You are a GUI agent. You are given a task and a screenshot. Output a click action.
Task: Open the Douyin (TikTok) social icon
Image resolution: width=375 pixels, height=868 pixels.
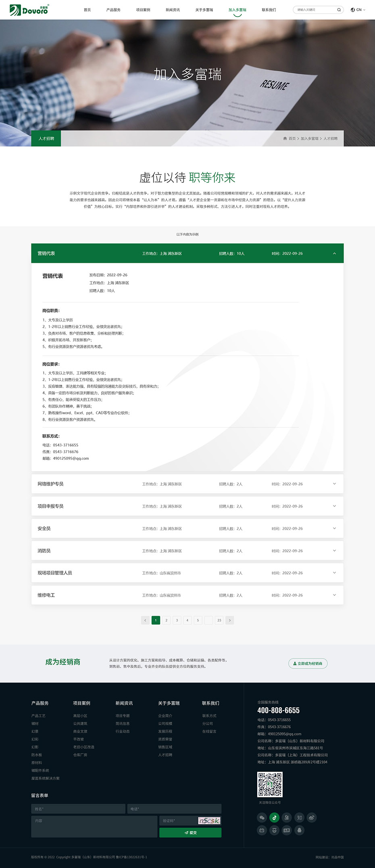coord(275,818)
